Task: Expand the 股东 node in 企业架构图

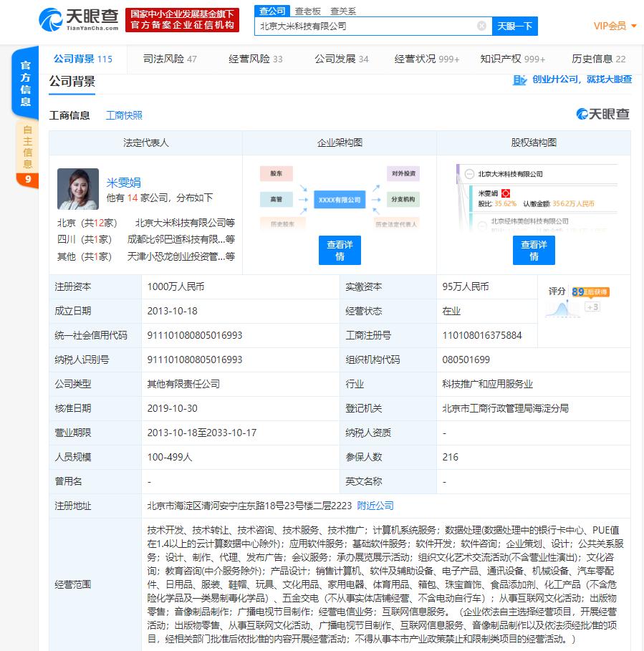Action: pos(276,173)
